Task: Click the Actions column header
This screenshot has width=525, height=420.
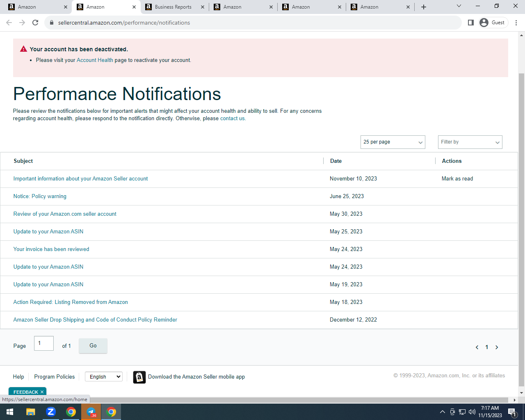Action: tap(452, 161)
